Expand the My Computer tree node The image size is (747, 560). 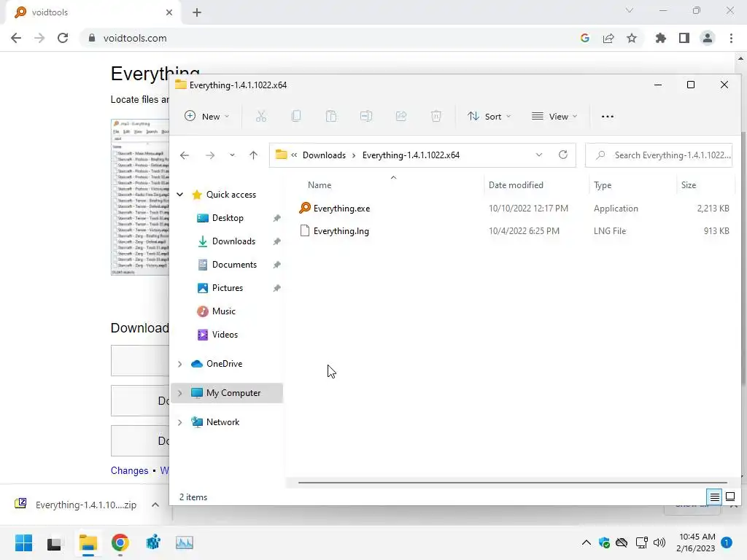(x=180, y=393)
